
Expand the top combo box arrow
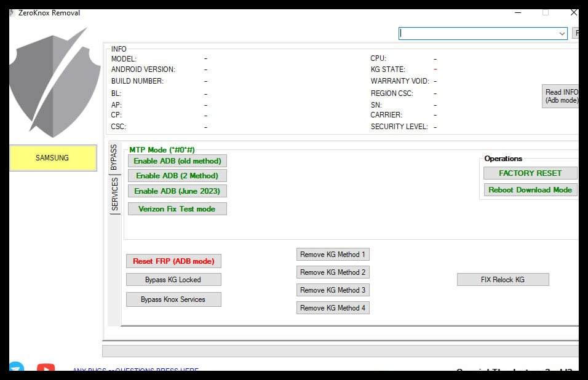coord(562,33)
